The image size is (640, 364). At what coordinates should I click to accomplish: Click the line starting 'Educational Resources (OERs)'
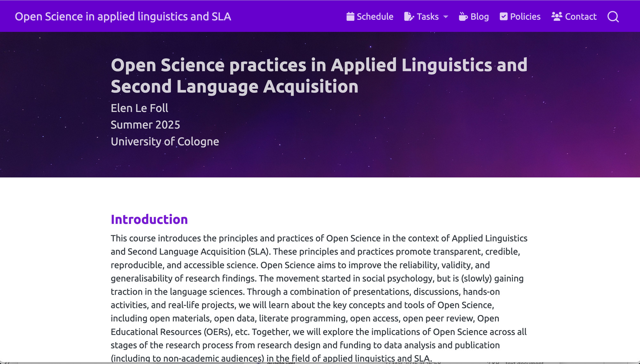[x=318, y=332]
